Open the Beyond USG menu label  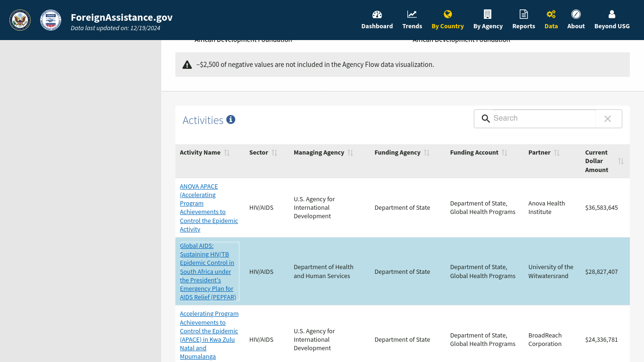pos(612,26)
